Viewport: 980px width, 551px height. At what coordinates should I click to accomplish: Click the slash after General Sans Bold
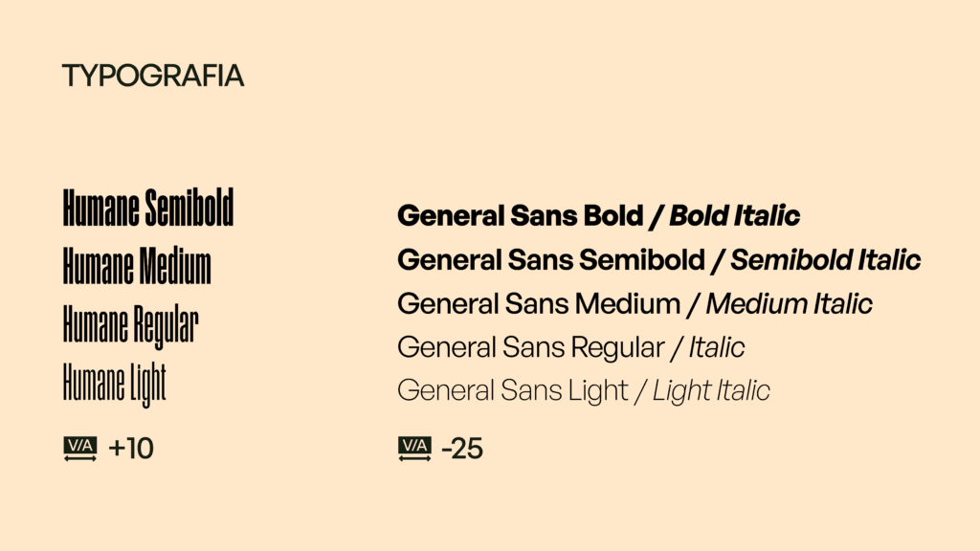[x=656, y=216]
